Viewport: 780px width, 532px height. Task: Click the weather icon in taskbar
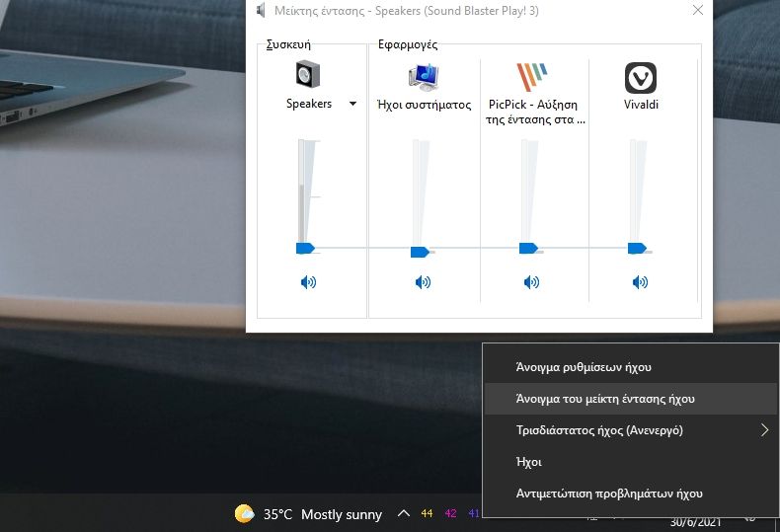point(244,514)
